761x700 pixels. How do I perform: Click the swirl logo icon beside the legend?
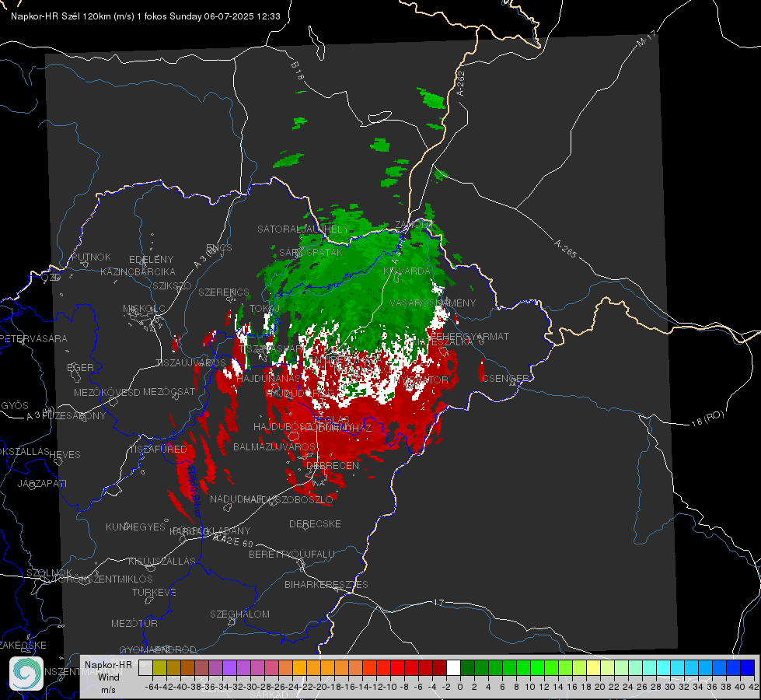click(26, 674)
